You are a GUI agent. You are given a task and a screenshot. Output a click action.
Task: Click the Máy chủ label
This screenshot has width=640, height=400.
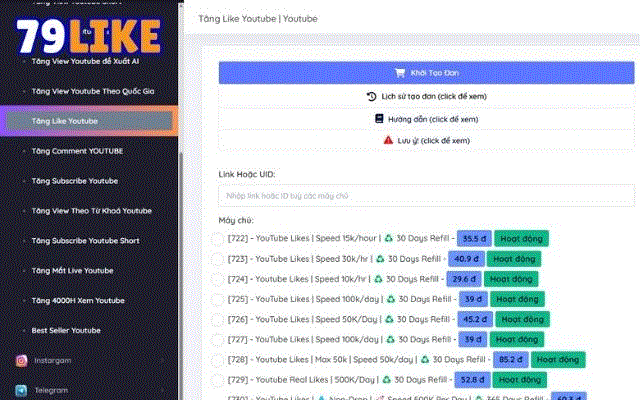[x=236, y=220]
